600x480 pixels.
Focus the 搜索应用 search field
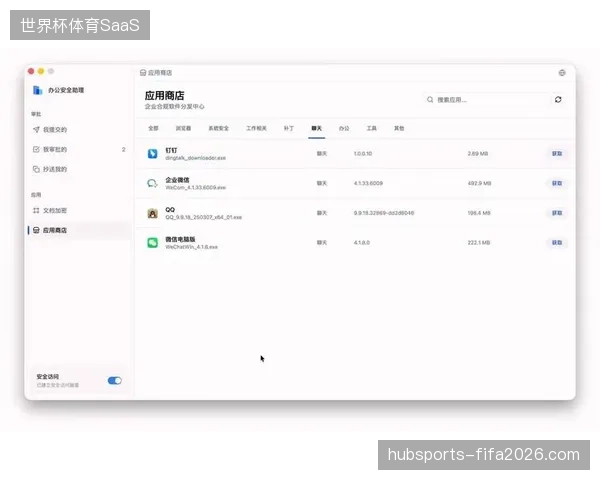coord(486,100)
